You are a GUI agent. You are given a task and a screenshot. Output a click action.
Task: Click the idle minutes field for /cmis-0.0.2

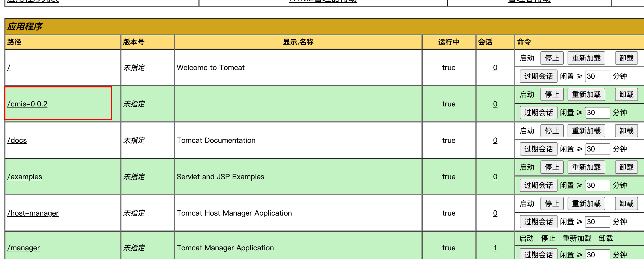tap(598, 113)
